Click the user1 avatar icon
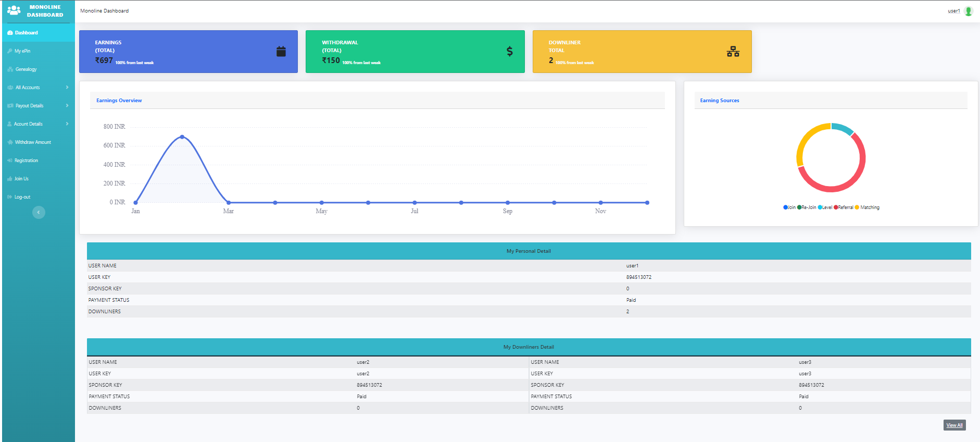Image resolution: width=980 pixels, height=442 pixels. pyautogui.click(x=969, y=11)
